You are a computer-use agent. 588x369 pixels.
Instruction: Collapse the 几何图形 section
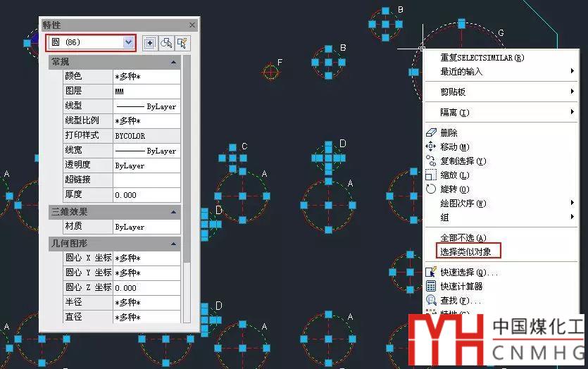(x=173, y=244)
